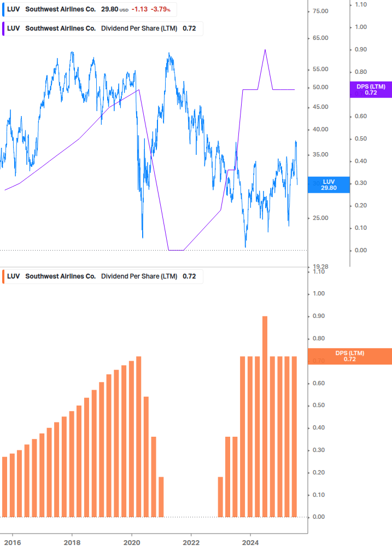The width and height of the screenshot is (392, 550).
Task: Click the 2024 year label on the time axis
Action: tap(250, 543)
